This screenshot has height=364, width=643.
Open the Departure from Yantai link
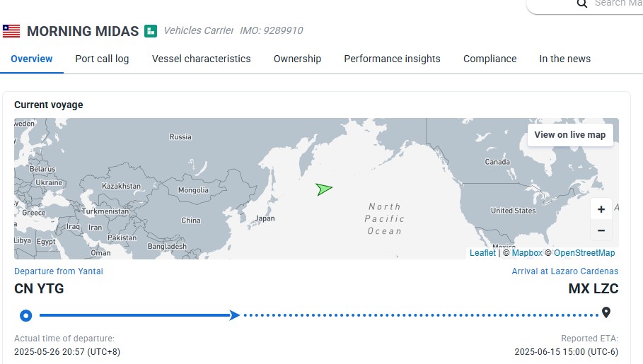[59, 271]
